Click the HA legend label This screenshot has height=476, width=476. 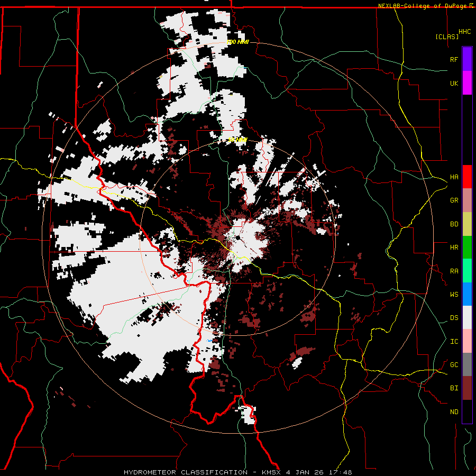(x=454, y=177)
